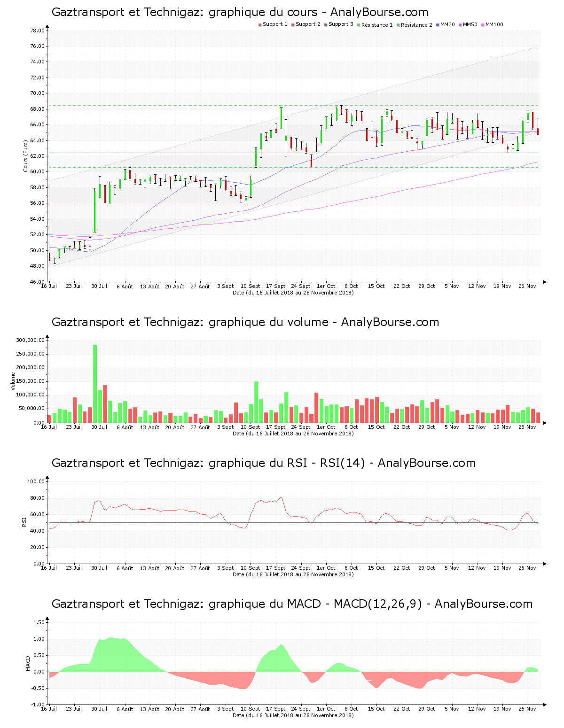Screen dimensions: 564x728
Task: Click the 100.00 tick on RSI axis
Action: [36, 481]
